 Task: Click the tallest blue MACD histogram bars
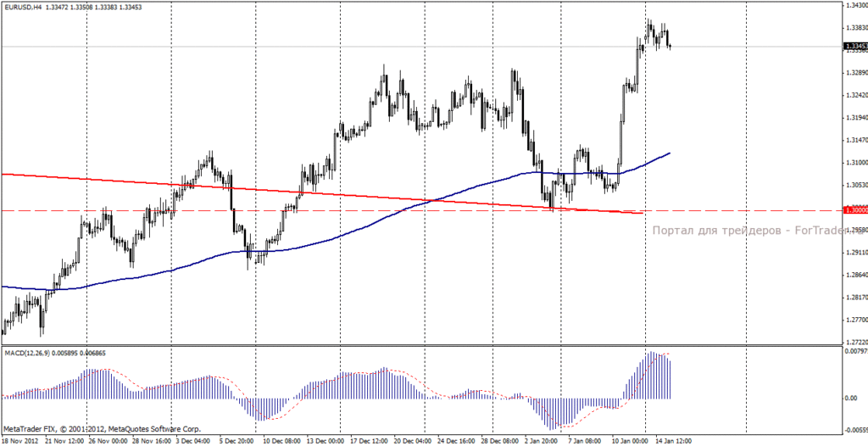(x=652, y=375)
